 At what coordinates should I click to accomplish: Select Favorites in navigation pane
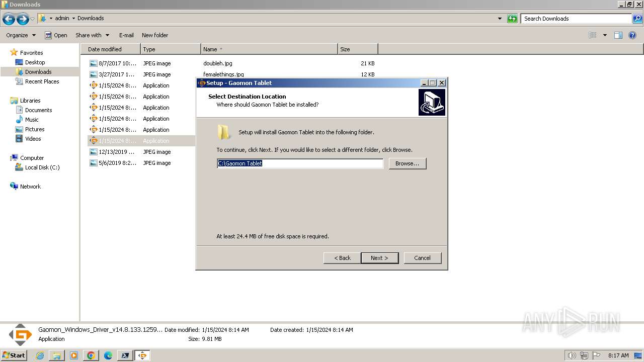[x=31, y=53]
